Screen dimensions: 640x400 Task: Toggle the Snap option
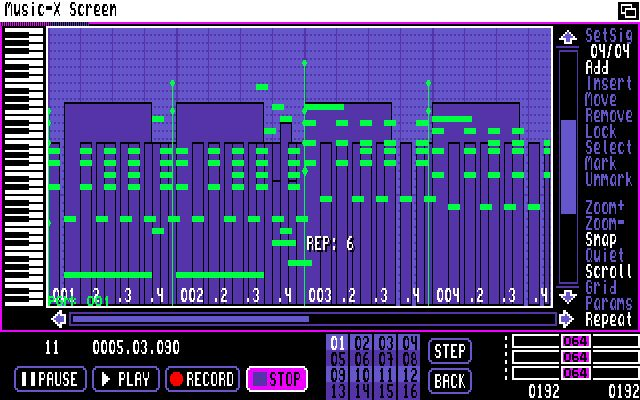coord(601,239)
